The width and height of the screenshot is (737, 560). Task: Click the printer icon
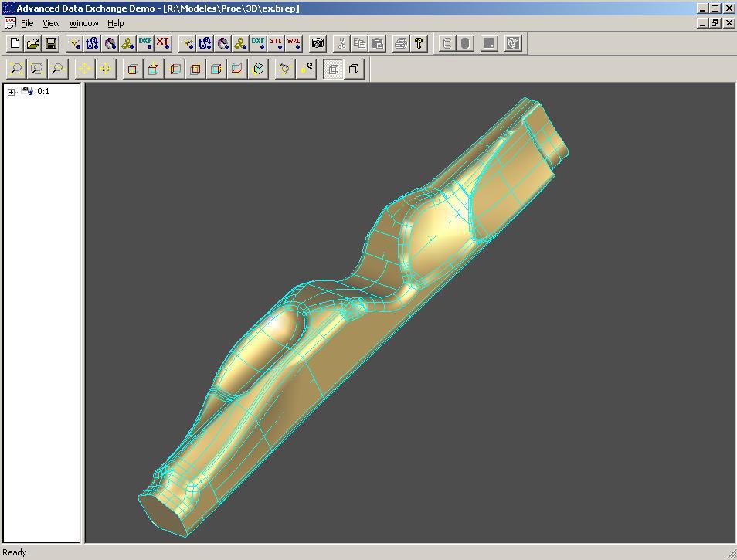pyautogui.click(x=400, y=43)
